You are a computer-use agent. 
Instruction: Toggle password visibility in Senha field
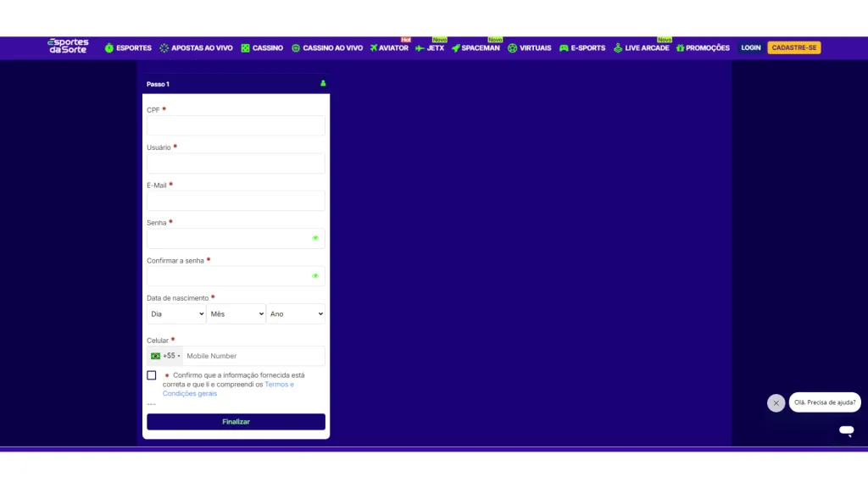[315, 238]
